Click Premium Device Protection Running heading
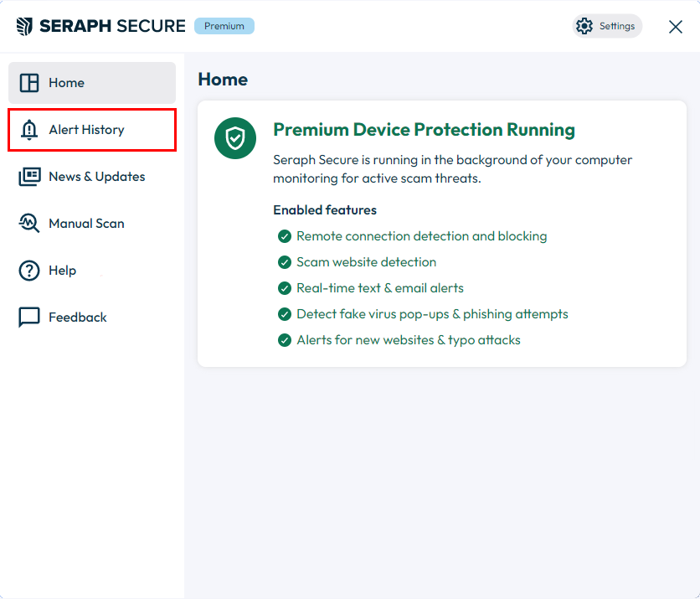 coord(424,130)
